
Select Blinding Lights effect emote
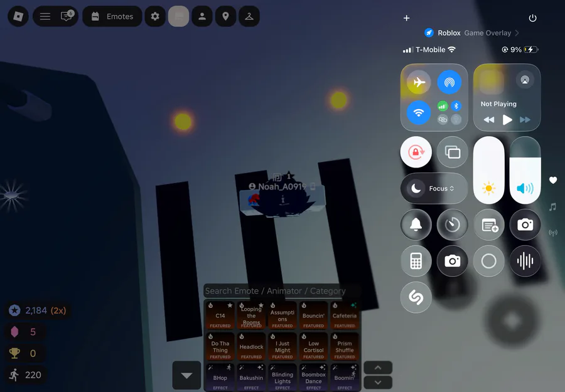282,377
